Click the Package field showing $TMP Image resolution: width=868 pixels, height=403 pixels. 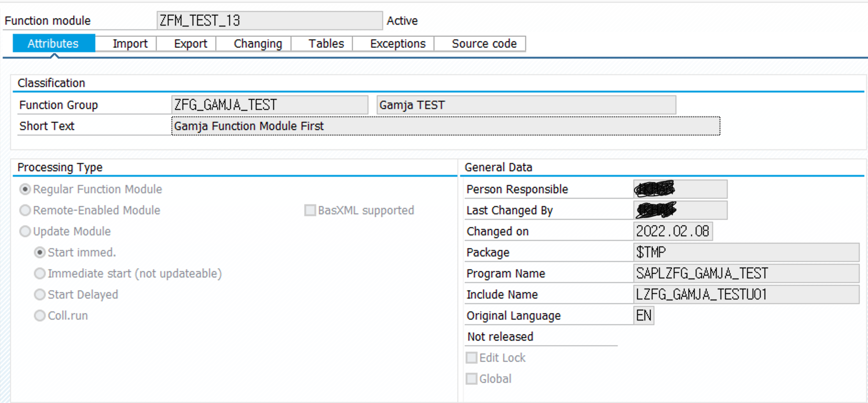coord(746,252)
